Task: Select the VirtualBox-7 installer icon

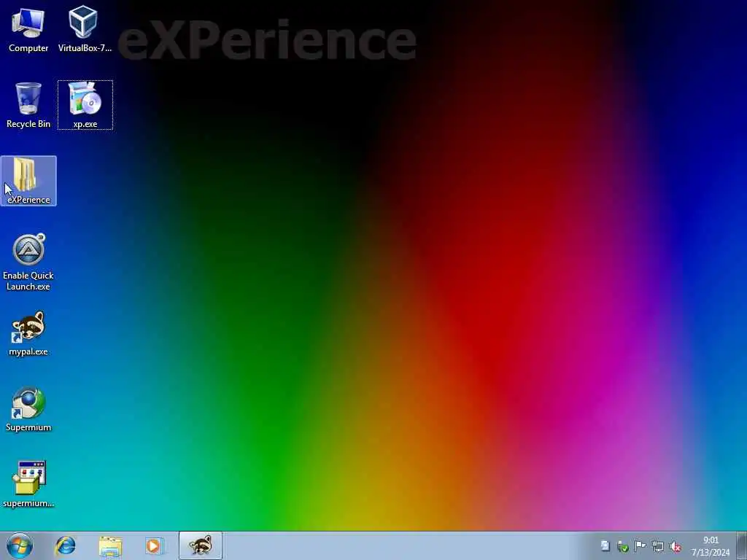Action: click(x=85, y=28)
